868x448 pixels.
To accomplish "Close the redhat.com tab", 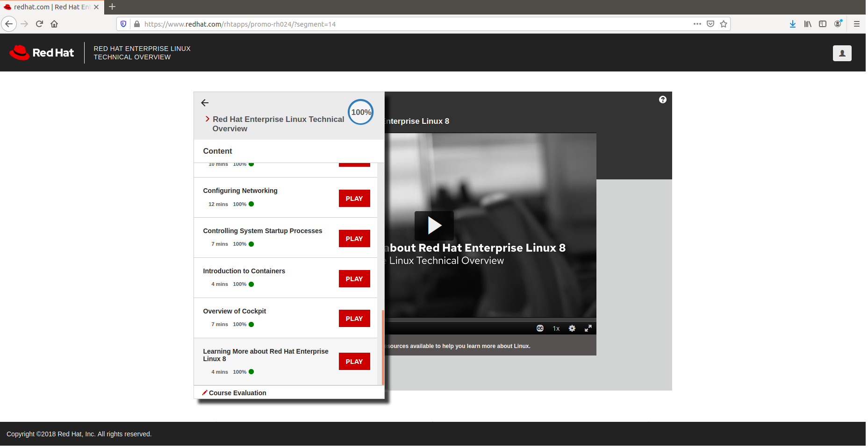I will 96,7.
